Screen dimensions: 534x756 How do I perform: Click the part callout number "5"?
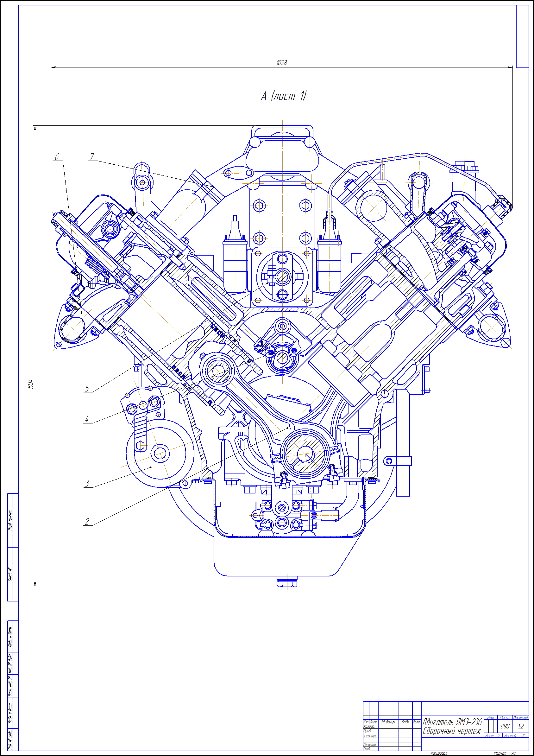point(87,388)
